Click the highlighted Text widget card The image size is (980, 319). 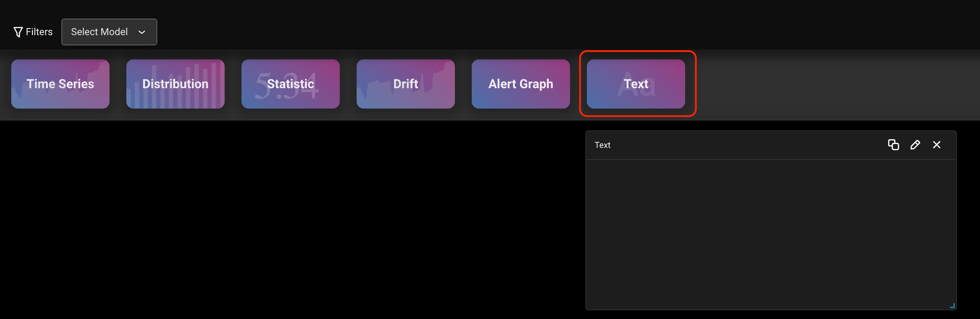pyautogui.click(x=636, y=84)
